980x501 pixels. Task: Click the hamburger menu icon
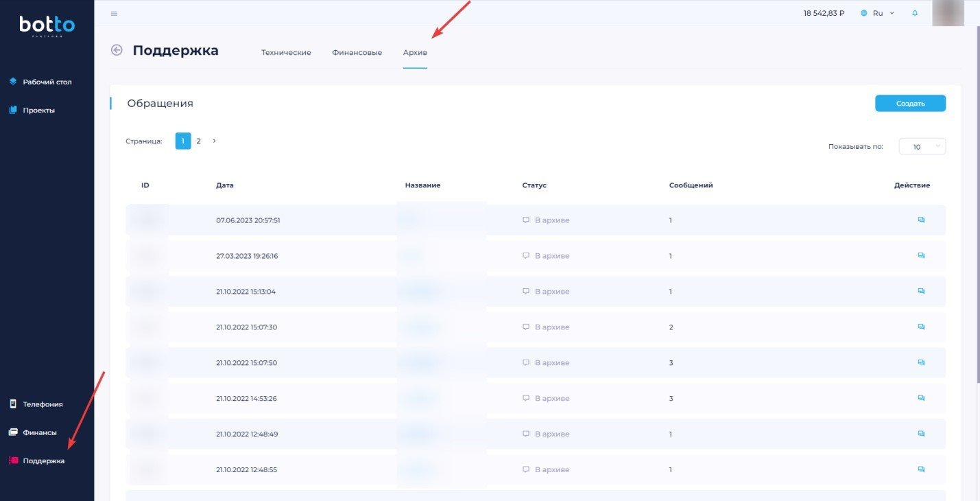click(114, 14)
